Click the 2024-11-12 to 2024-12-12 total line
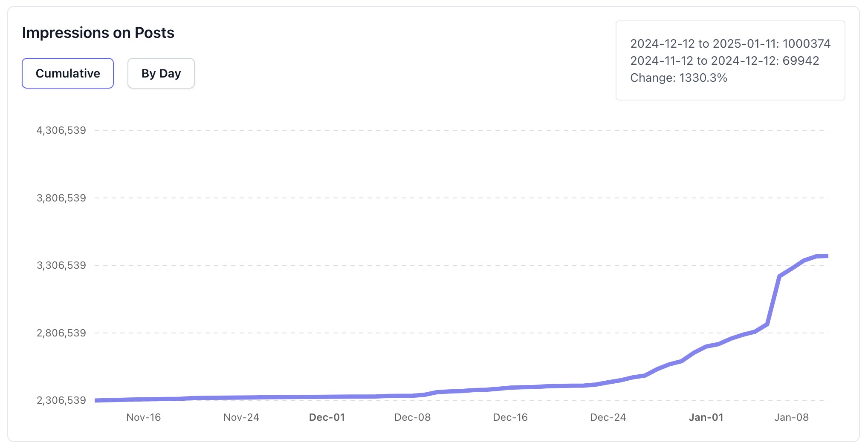The image size is (868, 448). coord(724,60)
